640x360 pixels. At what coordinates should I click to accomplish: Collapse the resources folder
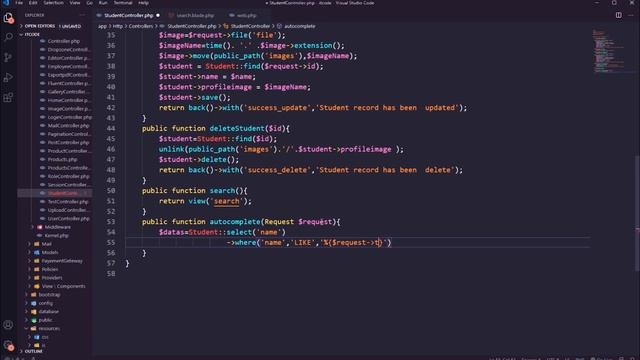click(27, 329)
